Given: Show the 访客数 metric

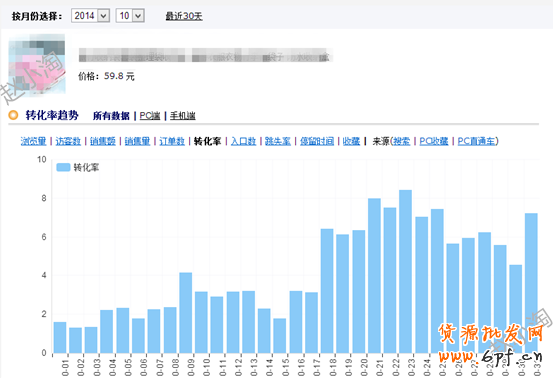Looking at the screenshot, I should 68,141.
